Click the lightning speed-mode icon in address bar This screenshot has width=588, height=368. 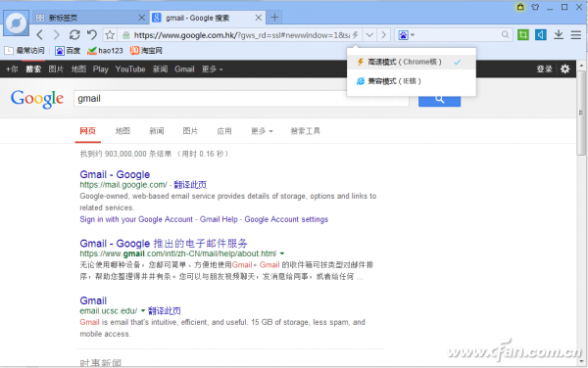(x=356, y=35)
